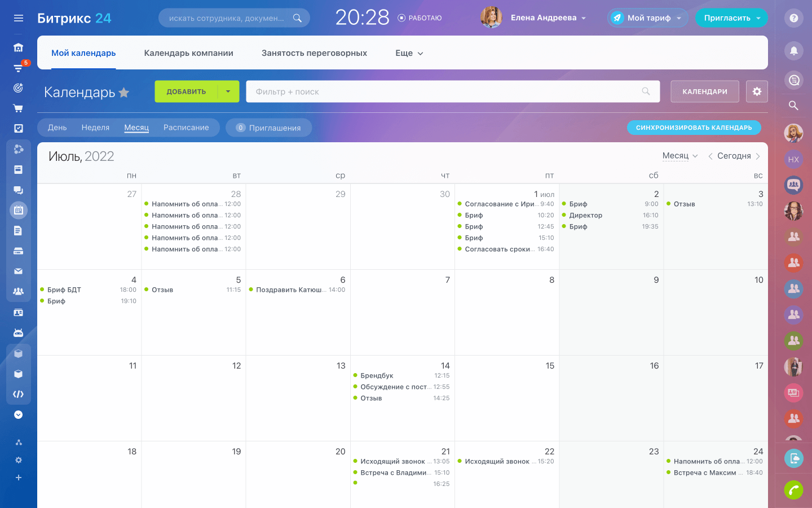
Task: Open calendar settings gear icon
Action: (757, 91)
